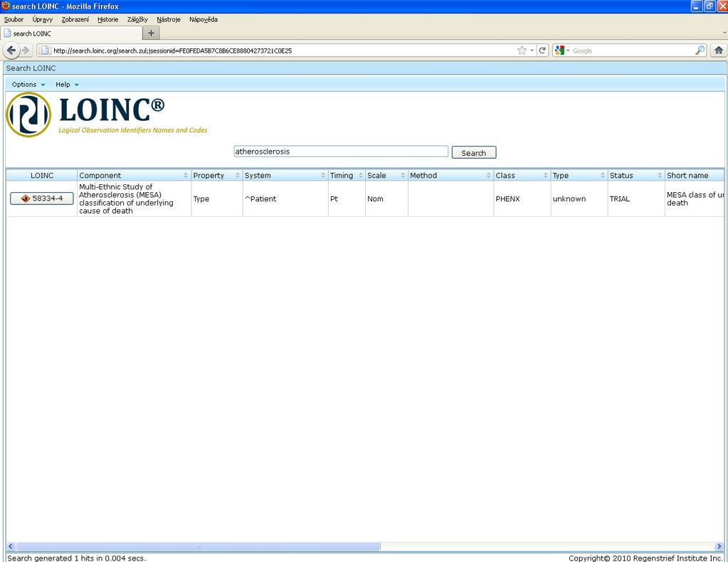
Task: Open the Nápověda menu
Action: (204, 19)
